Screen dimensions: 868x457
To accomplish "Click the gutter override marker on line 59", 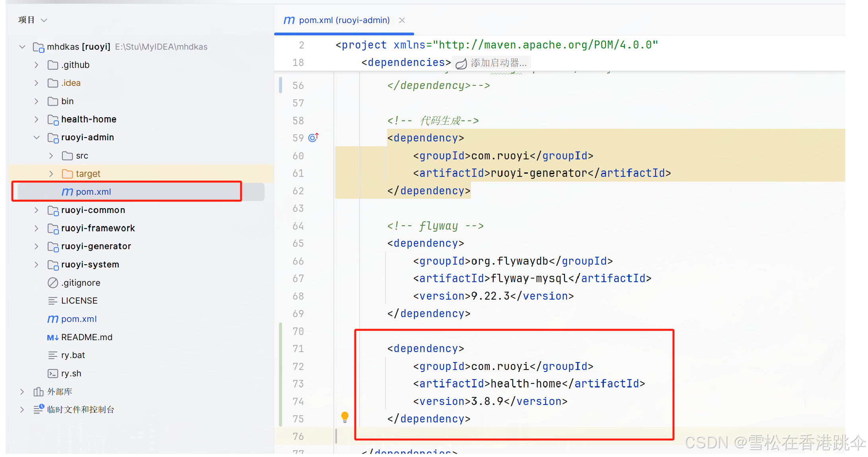I will coord(313,137).
